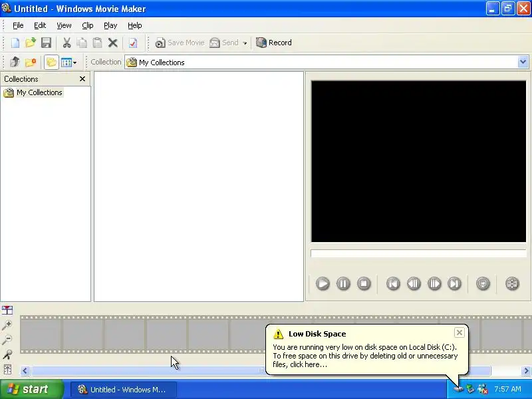Open the Clip menu
The image size is (532, 399).
click(88, 25)
